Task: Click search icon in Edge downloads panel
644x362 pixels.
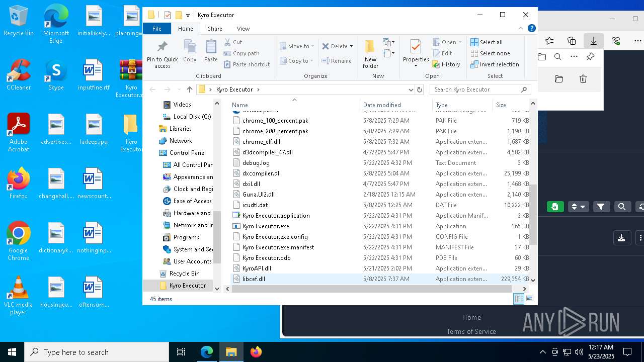Action: coord(557,57)
